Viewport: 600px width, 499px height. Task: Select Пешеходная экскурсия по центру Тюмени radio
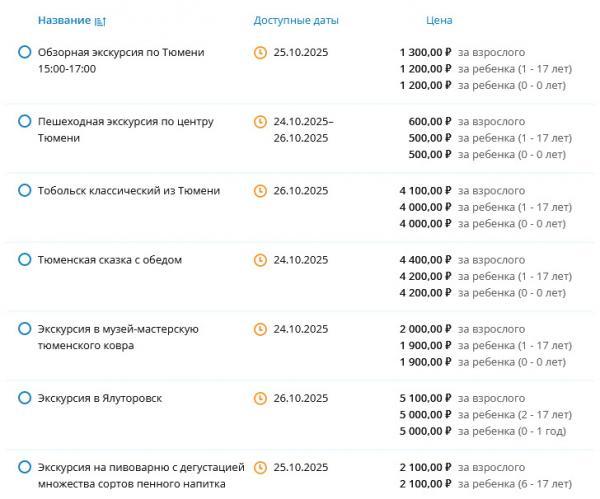[x=25, y=122]
